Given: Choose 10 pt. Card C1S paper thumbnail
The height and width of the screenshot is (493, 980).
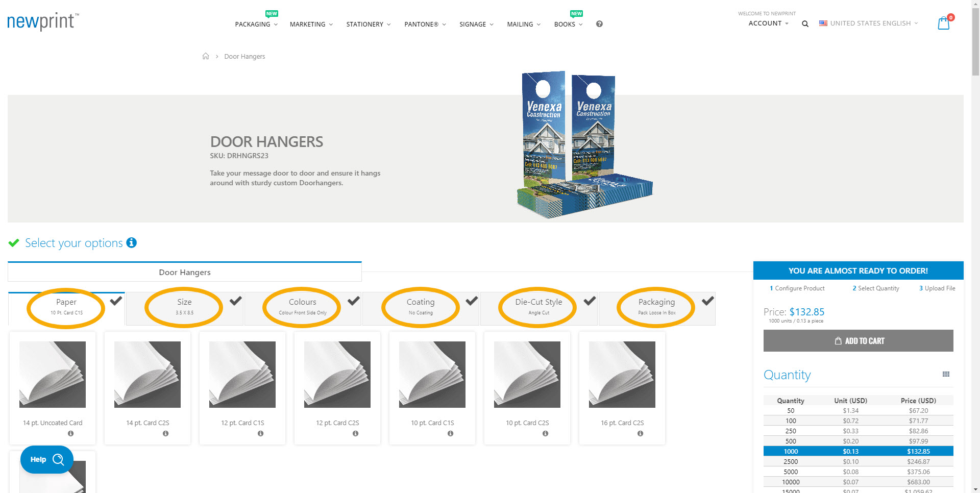Looking at the screenshot, I should (x=432, y=375).
